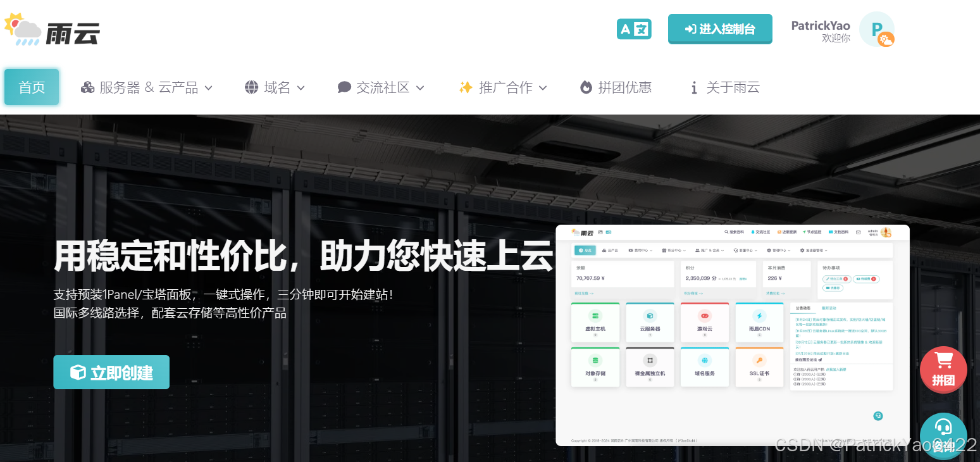This screenshot has height=462, width=980.
Task: Click 70,707.59 ¥ balance in dashboard preview
Action: (x=590, y=278)
